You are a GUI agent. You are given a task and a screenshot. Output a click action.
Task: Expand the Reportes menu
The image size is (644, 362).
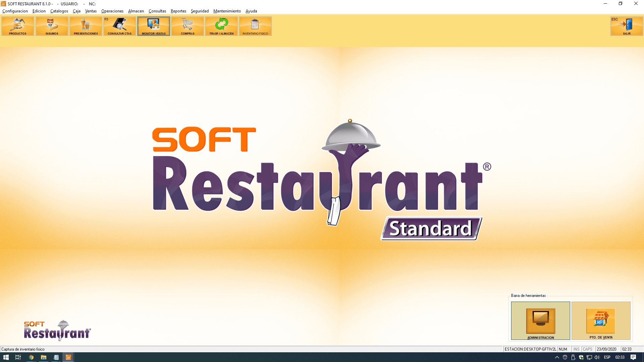point(178,11)
